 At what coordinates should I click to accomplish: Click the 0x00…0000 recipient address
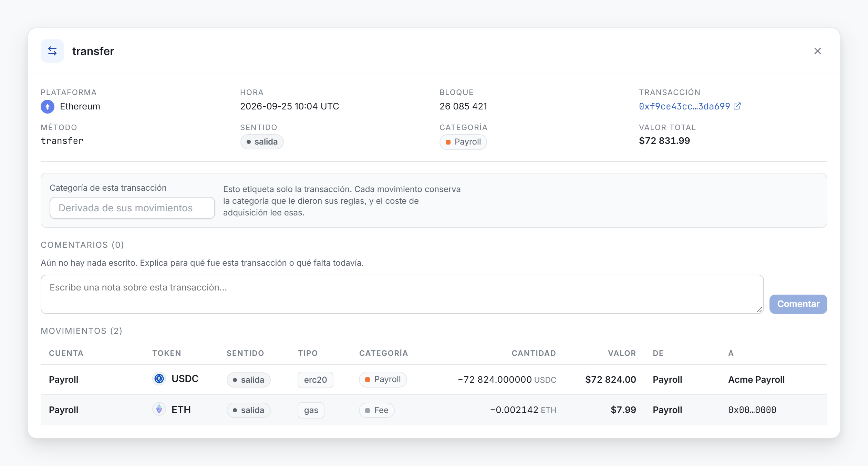click(752, 410)
